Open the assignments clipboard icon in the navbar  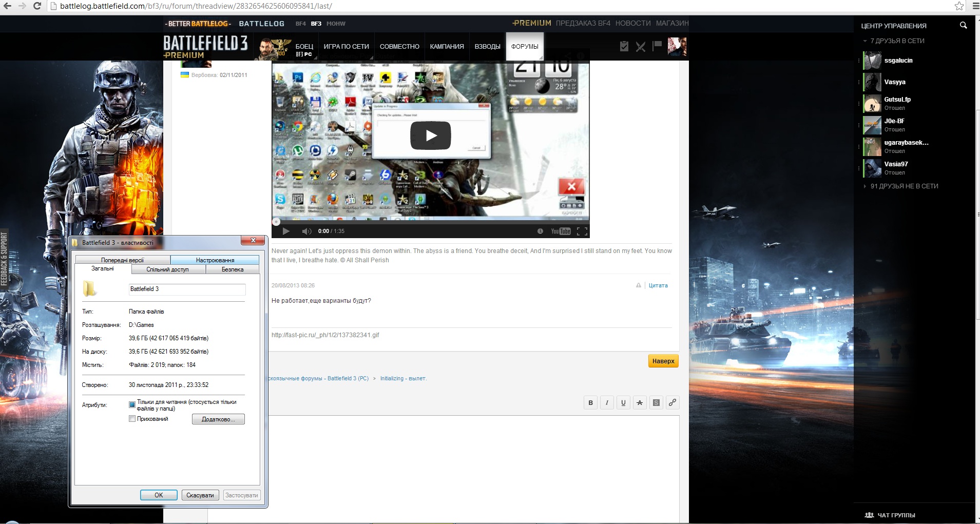624,46
